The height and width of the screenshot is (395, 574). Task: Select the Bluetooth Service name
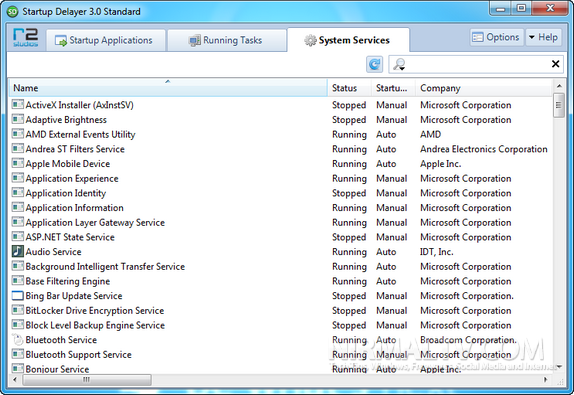pos(61,340)
